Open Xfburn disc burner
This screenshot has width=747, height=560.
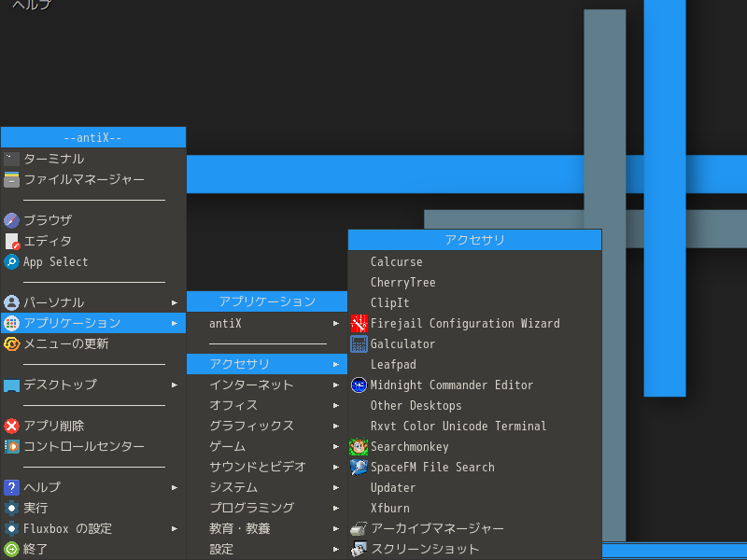click(x=475, y=508)
